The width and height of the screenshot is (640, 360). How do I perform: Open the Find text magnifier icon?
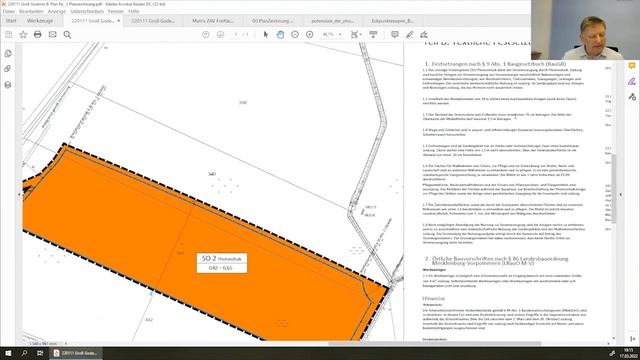tap(67, 35)
